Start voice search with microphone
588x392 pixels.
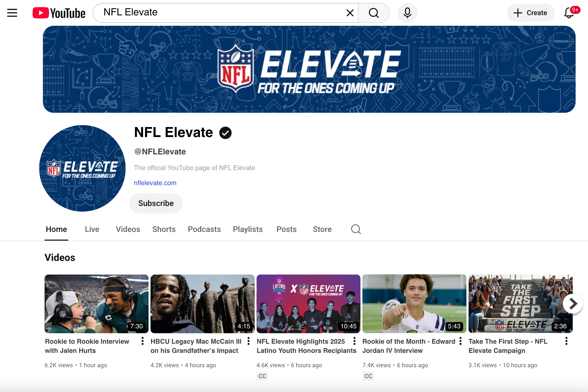407,13
